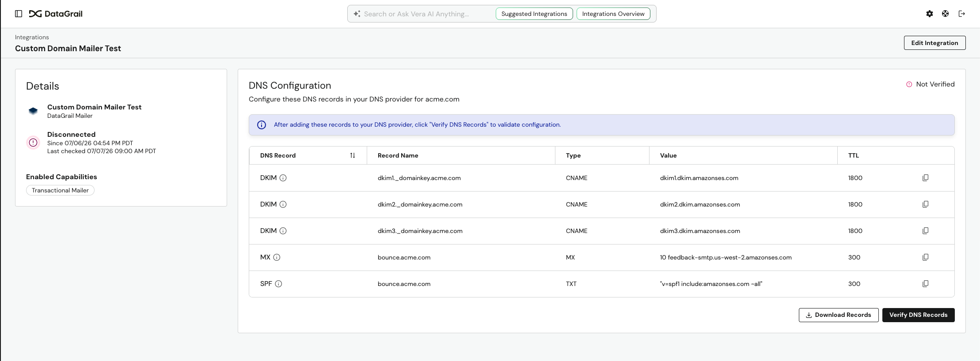This screenshot has height=361, width=980.
Task: Select bounce.acme.com in the SPF row
Action: [x=404, y=284]
